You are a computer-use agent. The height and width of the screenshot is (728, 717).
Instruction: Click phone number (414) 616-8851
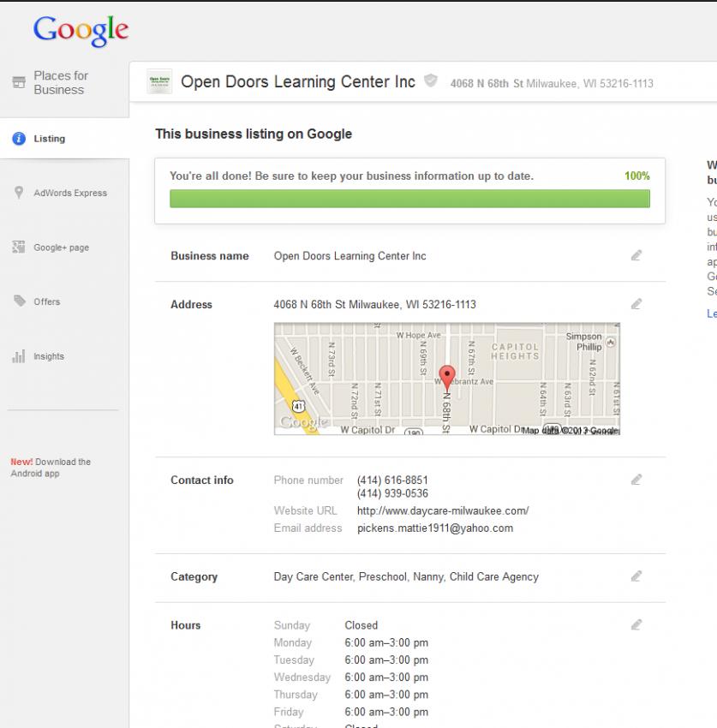point(392,480)
